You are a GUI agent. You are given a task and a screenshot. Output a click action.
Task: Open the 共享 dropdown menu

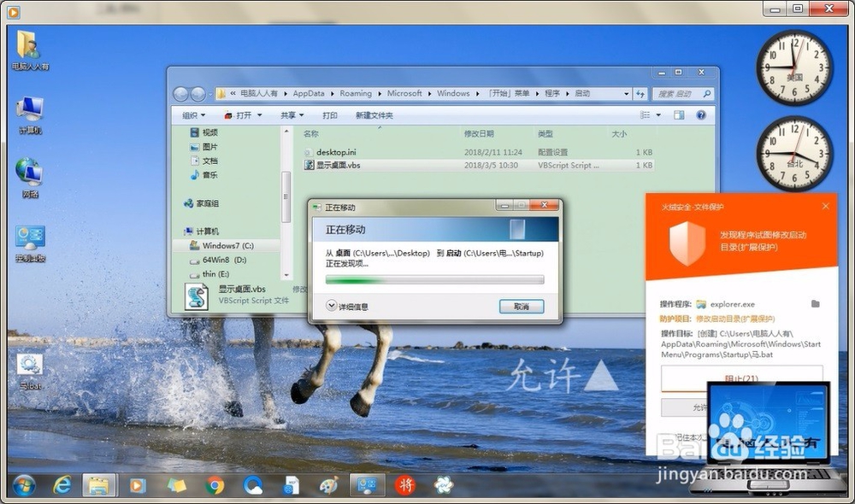click(x=292, y=115)
